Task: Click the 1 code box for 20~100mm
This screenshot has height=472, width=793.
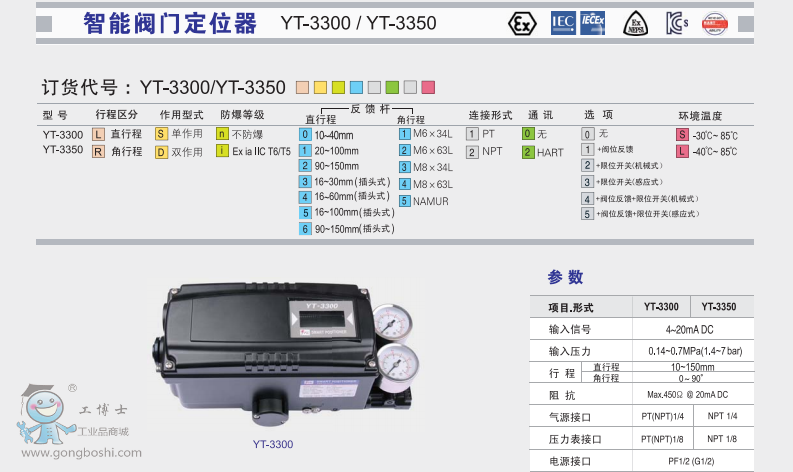Action: [305, 151]
